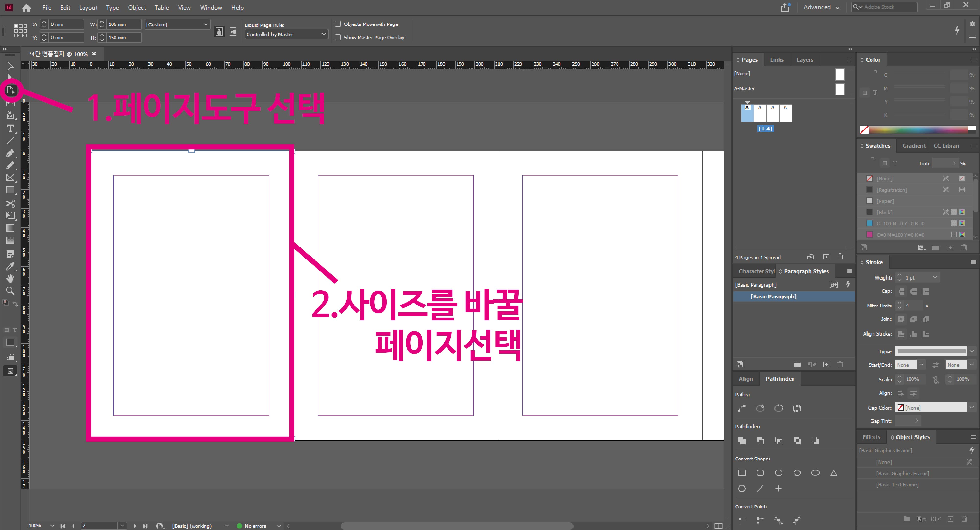
Task: Open the Object menu
Action: pyautogui.click(x=137, y=8)
